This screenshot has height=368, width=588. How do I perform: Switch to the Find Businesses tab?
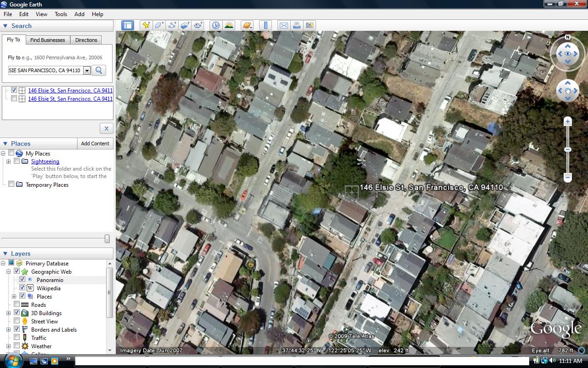(48, 40)
